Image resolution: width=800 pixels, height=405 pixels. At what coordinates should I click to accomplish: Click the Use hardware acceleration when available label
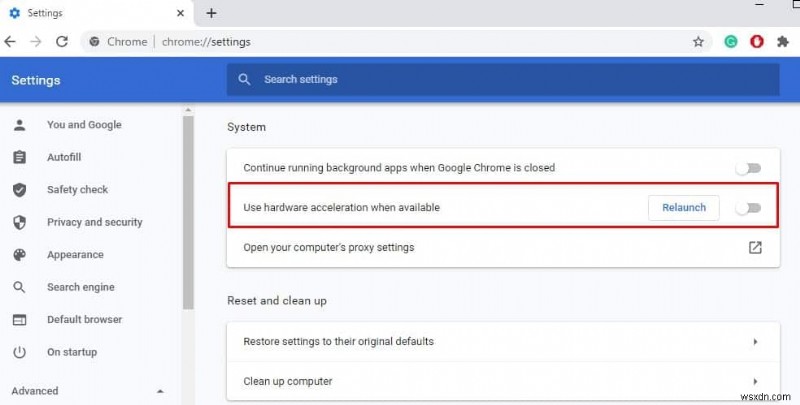(341, 208)
